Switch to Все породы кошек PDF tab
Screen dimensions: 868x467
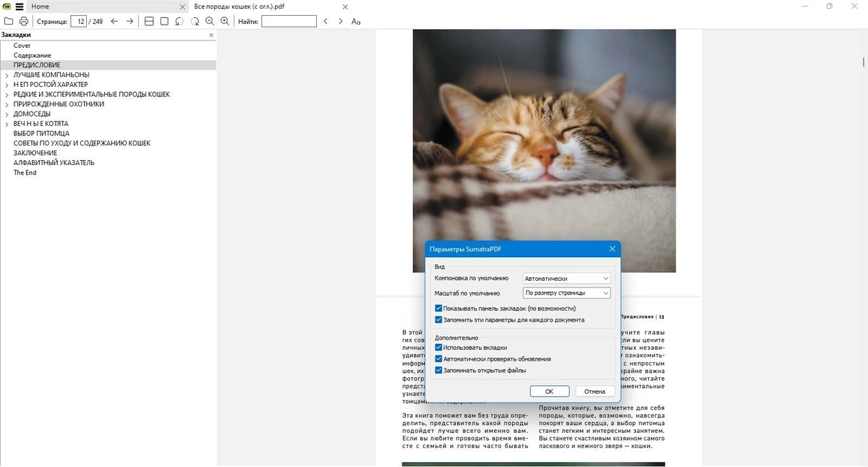tap(271, 7)
